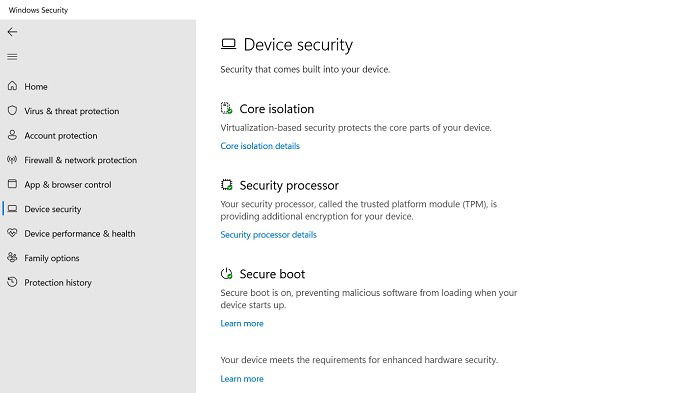Click the Family options people icon
Screen dimensions: 700x393
tap(12, 258)
